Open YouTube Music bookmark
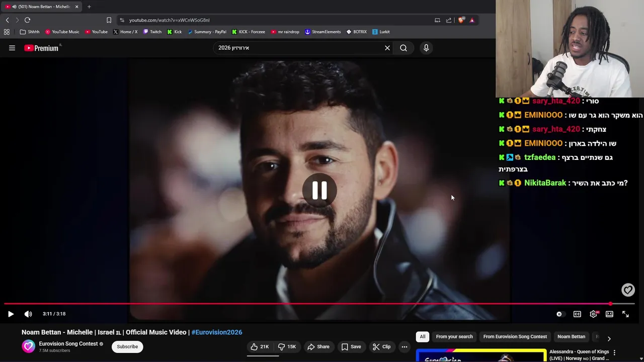This screenshot has height=362, width=644. pos(62,32)
